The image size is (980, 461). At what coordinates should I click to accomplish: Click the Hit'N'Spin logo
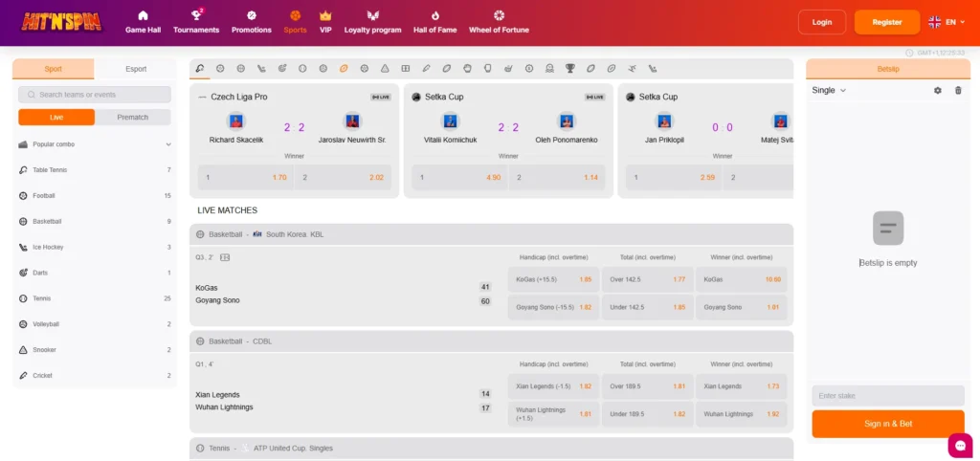(x=61, y=22)
